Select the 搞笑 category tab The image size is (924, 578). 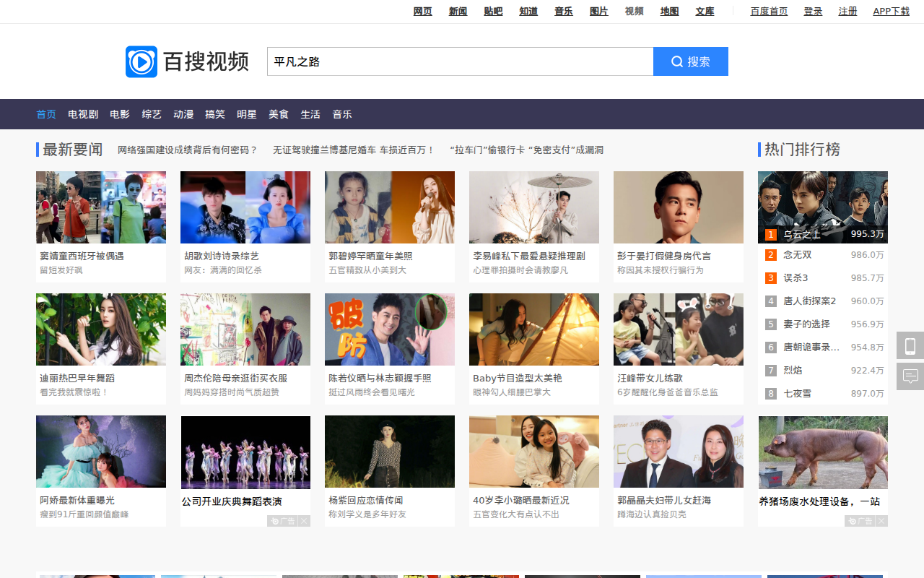[x=215, y=114]
